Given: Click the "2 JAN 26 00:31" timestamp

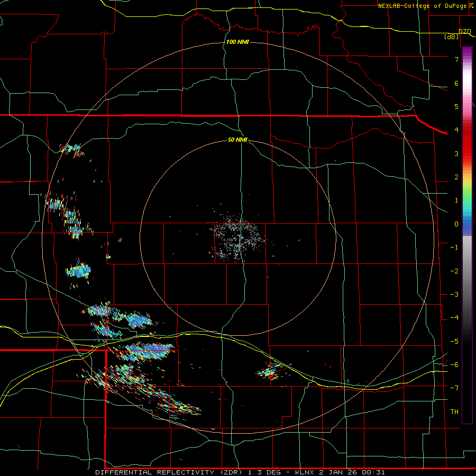Looking at the screenshot, I should click(x=352, y=472).
